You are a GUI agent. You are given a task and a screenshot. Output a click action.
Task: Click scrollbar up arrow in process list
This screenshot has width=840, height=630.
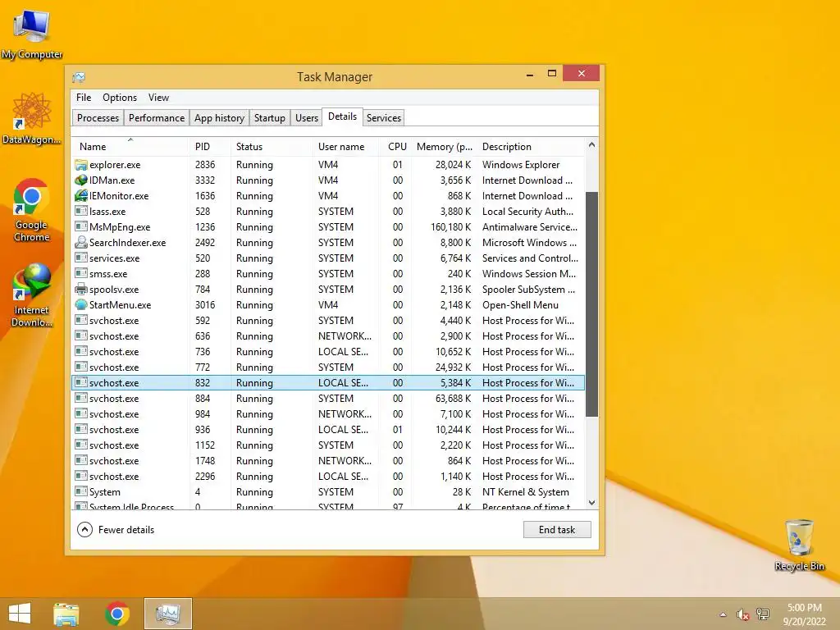pyautogui.click(x=591, y=144)
